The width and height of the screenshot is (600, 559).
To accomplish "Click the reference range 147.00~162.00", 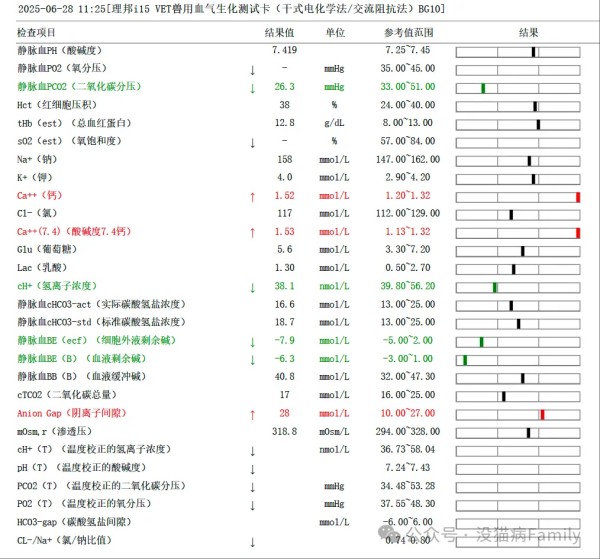I will tap(408, 159).
